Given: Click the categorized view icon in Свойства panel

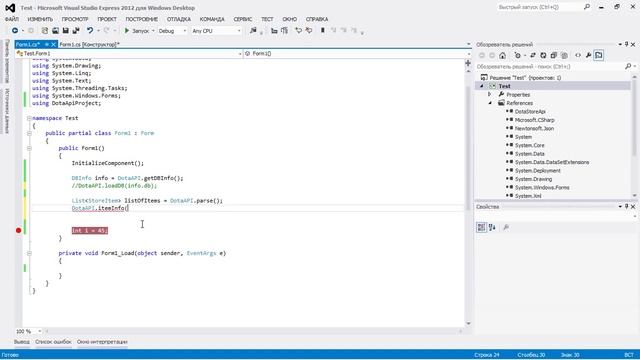Looking at the screenshot, I should click(482, 227).
